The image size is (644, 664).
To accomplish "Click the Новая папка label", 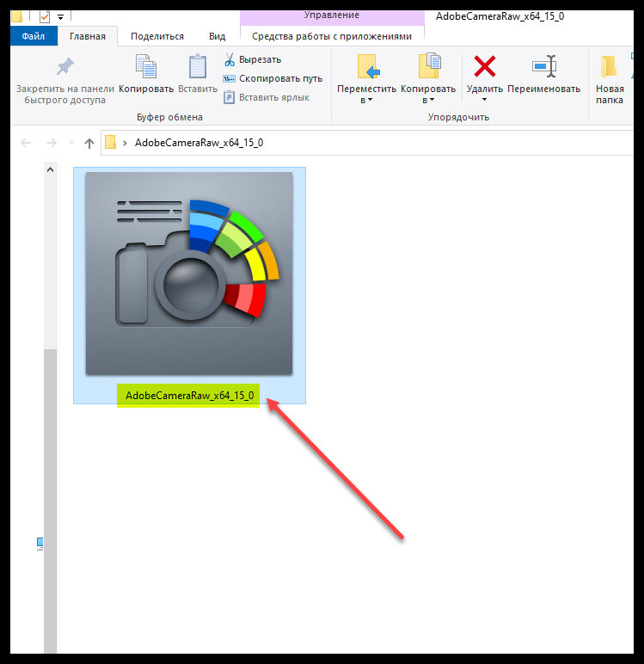I will pyautogui.click(x=610, y=95).
